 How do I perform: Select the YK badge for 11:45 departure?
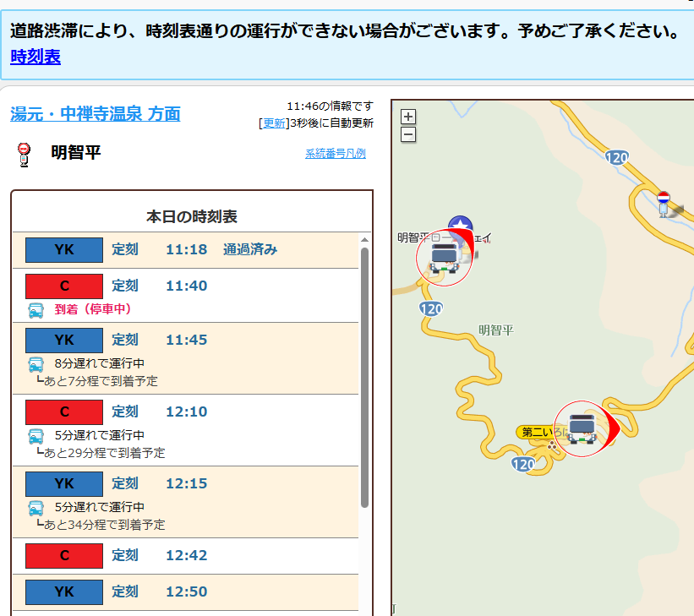[x=64, y=340]
